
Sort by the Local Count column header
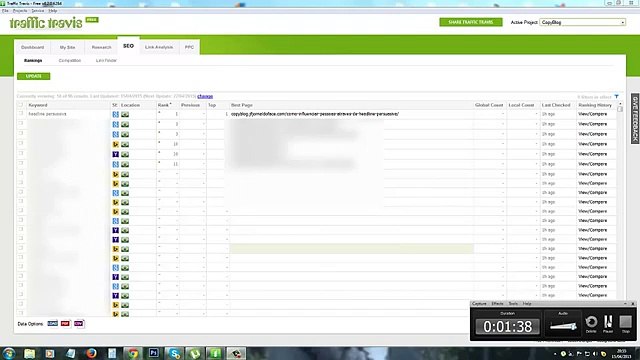click(x=521, y=105)
